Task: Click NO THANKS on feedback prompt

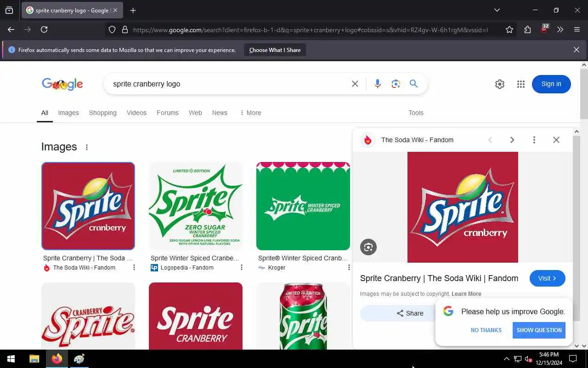Action: [486, 330]
